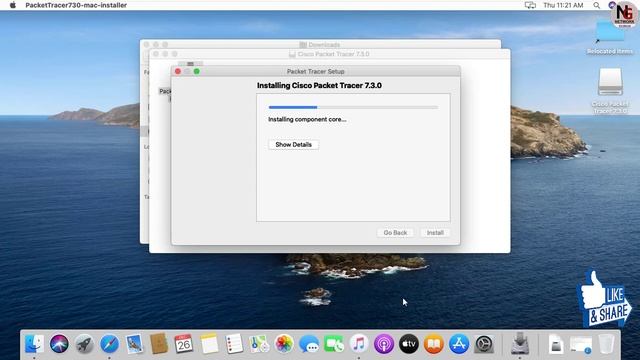This screenshot has height=360, width=640.
Task: Open Finder from the Dock
Action: [34, 344]
